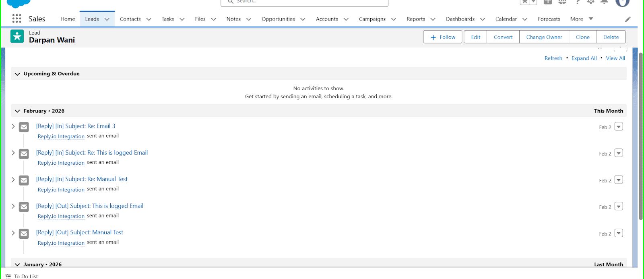Click the vertical scrollbar on the right
The width and height of the screenshot is (644, 279).
(x=641, y=137)
